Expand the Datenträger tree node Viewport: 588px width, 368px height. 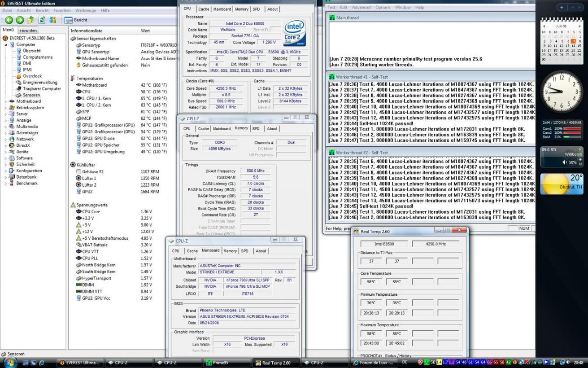[6, 133]
